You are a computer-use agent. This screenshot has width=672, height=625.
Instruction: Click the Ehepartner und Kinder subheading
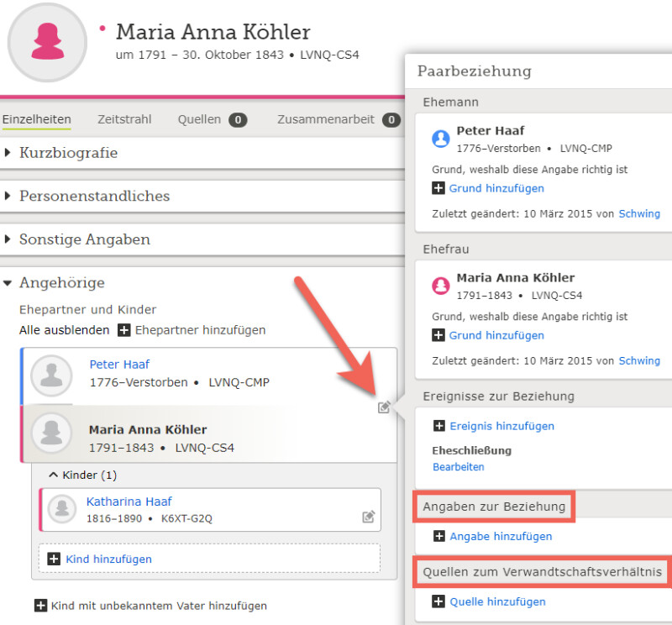[x=88, y=309]
